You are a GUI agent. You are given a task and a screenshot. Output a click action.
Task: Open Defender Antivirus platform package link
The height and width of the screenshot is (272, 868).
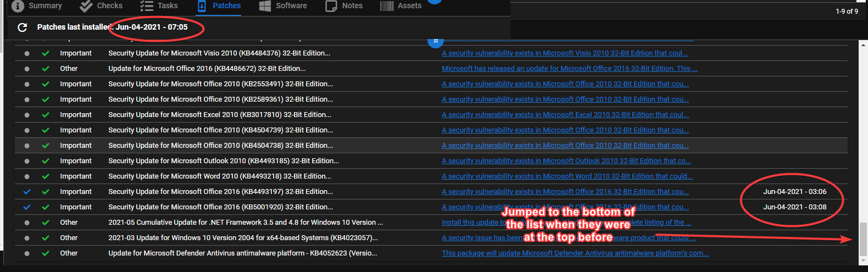click(x=575, y=253)
